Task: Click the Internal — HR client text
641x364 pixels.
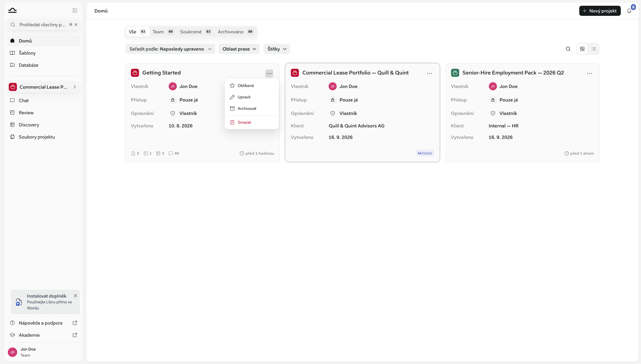Action: coord(503,126)
